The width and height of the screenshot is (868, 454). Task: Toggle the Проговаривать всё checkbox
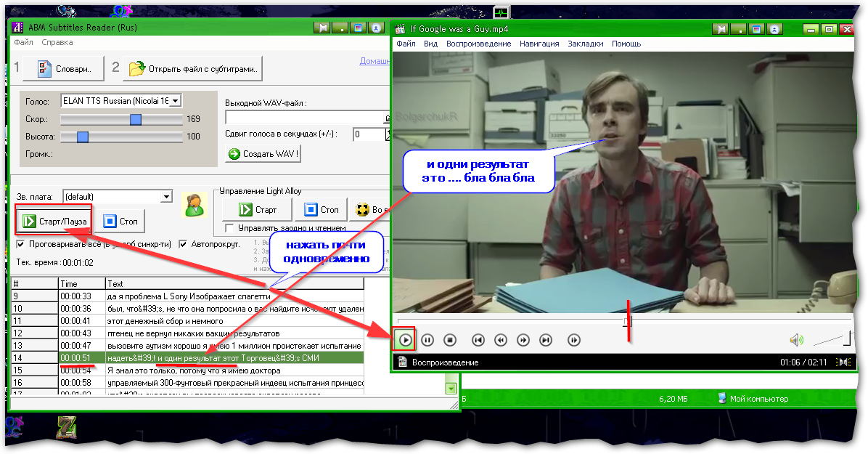click(x=20, y=244)
